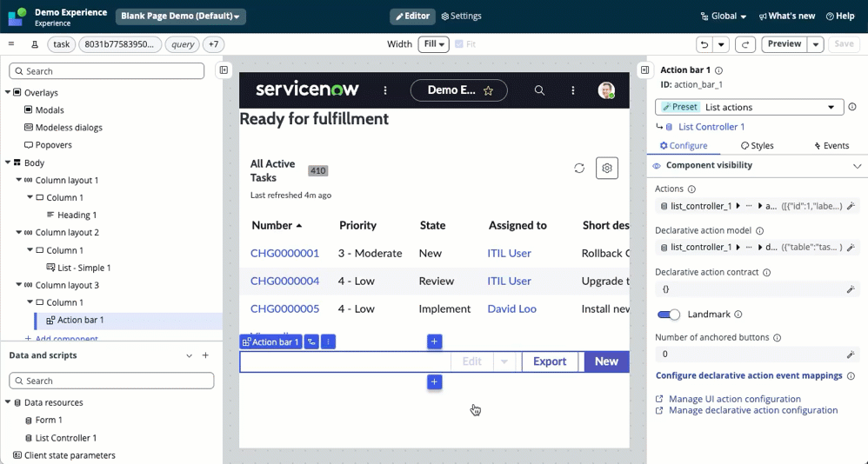Expand the Component visibility section chevron

coord(857,165)
